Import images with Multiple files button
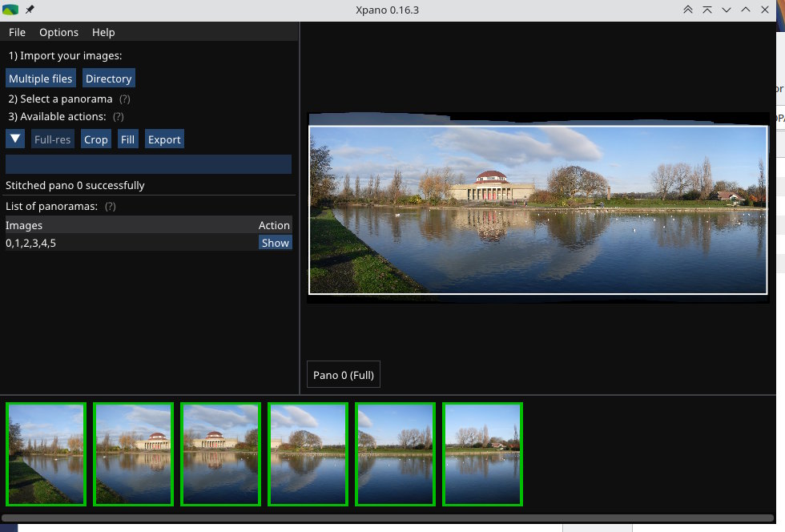The height and width of the screenshot is (532, 785). [x=41, y=79]
